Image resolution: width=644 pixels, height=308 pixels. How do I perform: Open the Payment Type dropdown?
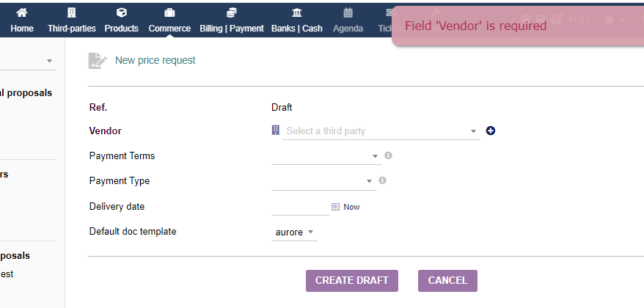click(323, 181)
